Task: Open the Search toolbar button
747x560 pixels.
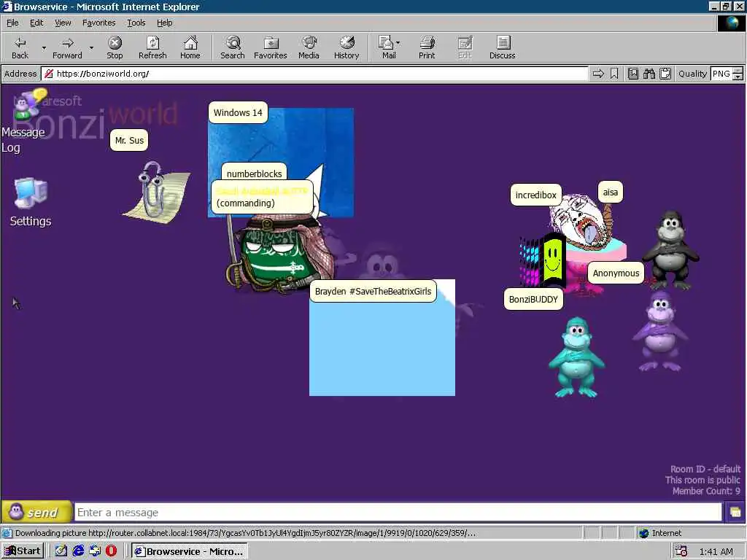Action: coord(233,47)
